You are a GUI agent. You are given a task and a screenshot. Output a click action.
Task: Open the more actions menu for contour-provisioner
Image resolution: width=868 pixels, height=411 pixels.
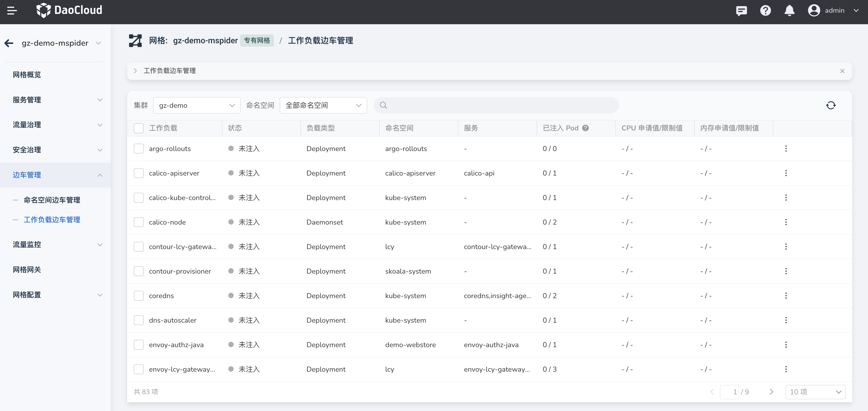[786, 271]
